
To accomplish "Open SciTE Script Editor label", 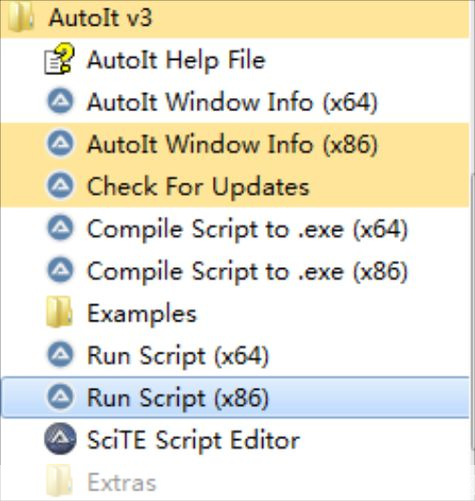I will pos(193,440).
